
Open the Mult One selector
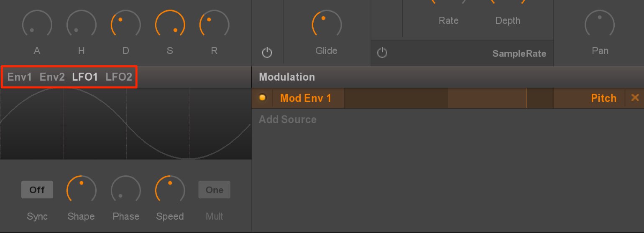click(214, 190)
